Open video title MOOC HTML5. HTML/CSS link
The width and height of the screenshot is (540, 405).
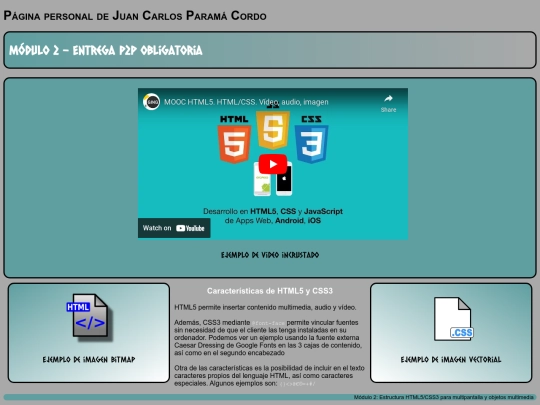point(246,102)
